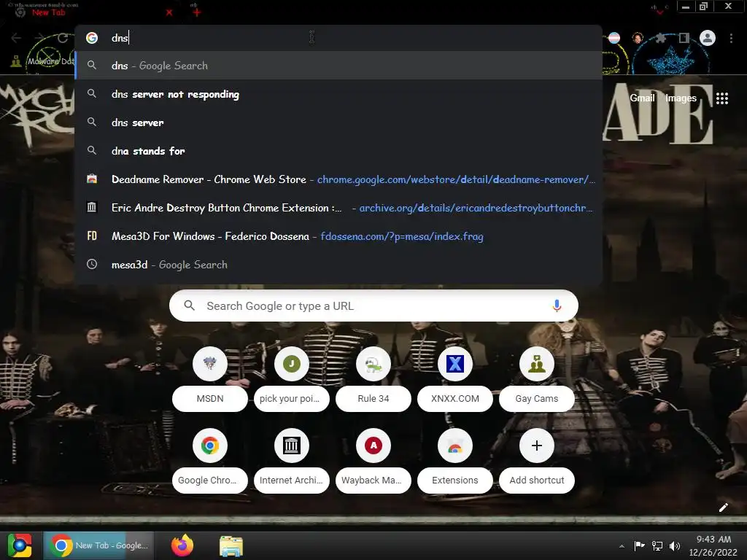Open a new tab with the plus button
This screenshot has height=560, width=747.
(197, 12)
